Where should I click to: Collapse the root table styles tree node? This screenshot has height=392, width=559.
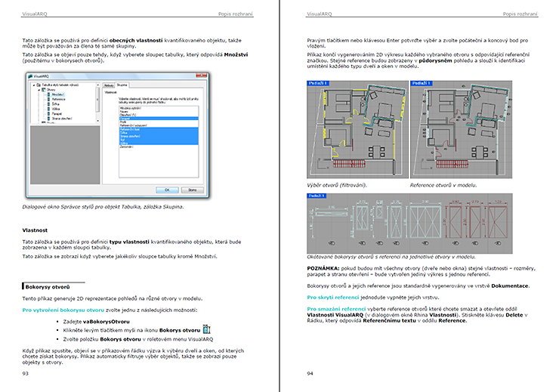click(x=33, y=85)
